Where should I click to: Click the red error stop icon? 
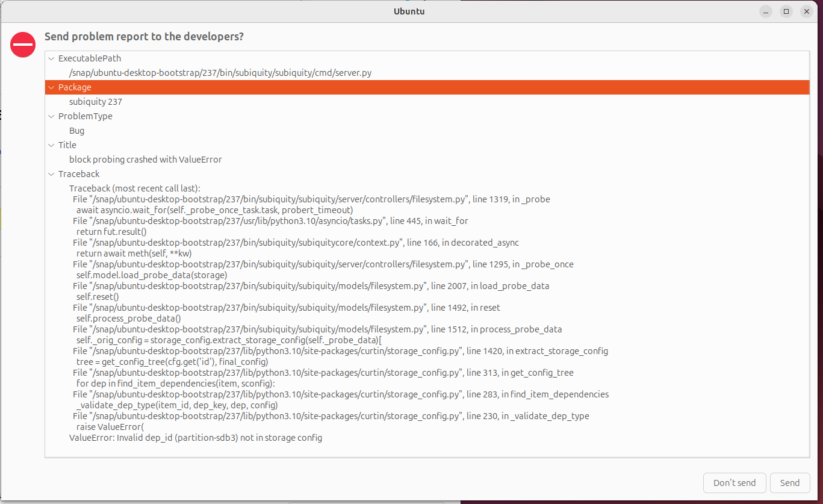click(23, 45)
